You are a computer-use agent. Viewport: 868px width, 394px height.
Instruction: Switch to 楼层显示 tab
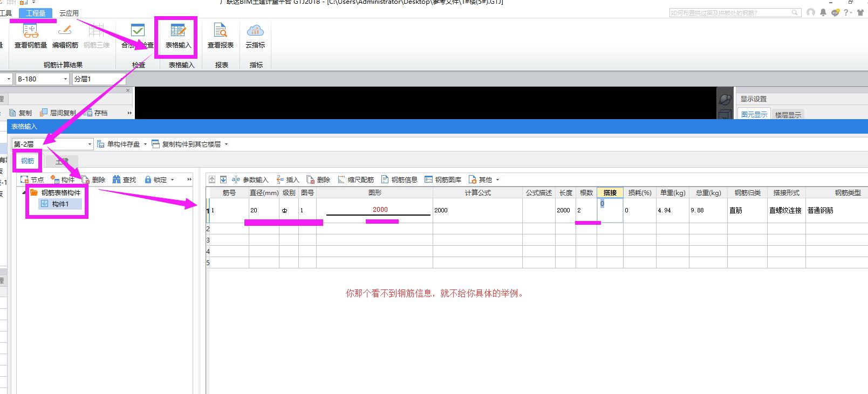coord(788,114)
